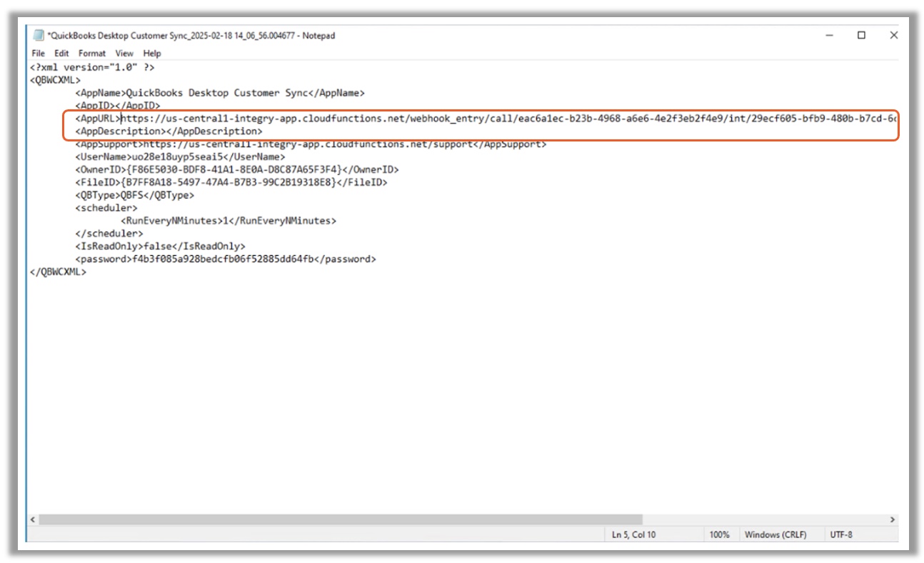Click the opening scheduler tag

[x=106, y=208]
